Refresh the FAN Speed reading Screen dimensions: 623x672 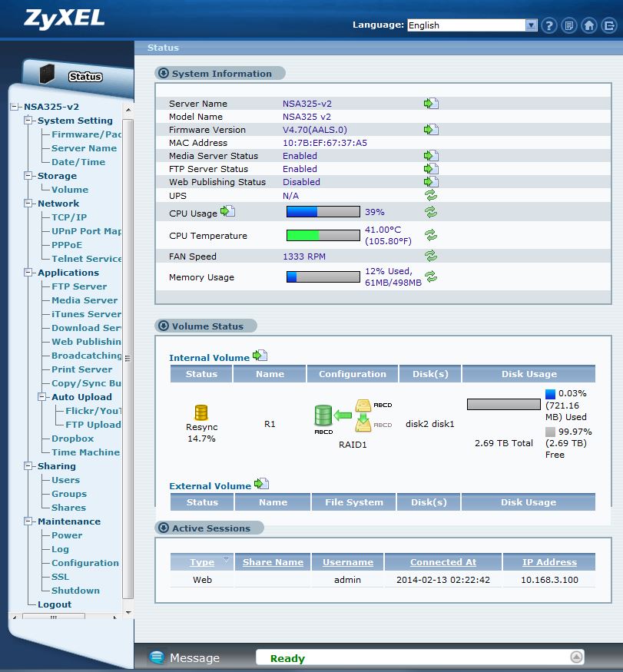click(x=431, y=256)
